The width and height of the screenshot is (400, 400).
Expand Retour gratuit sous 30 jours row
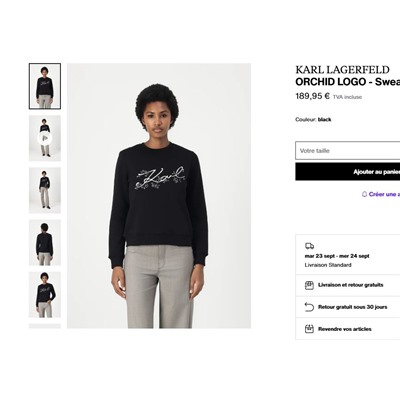coord(348,307)
